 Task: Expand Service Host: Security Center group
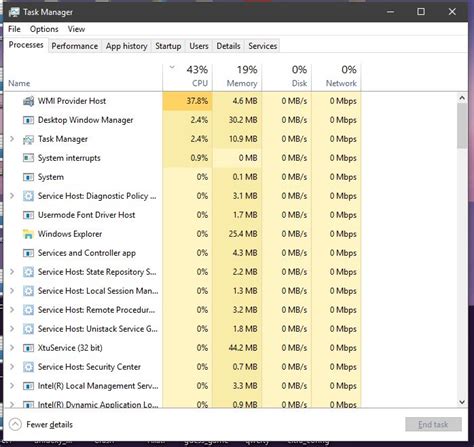[12, 367]
